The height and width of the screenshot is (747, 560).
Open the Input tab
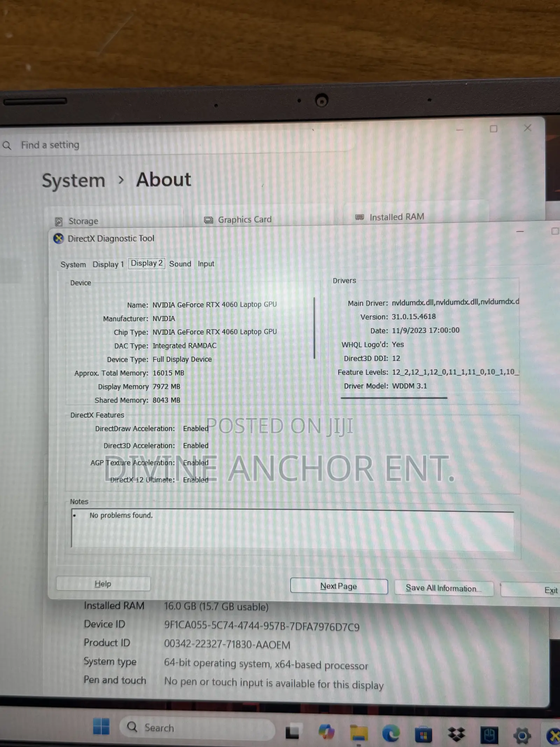206,264
